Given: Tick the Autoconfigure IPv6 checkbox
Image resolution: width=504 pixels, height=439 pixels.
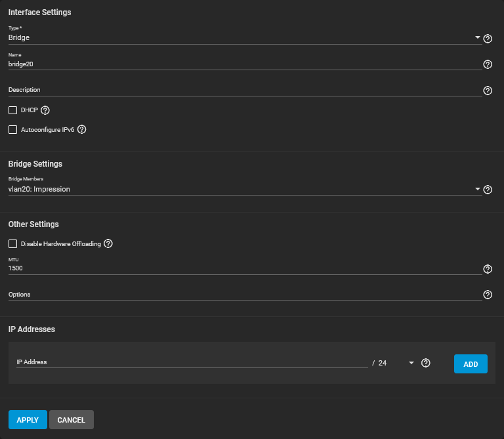Looking at the screenshot, I should (13, 129).
